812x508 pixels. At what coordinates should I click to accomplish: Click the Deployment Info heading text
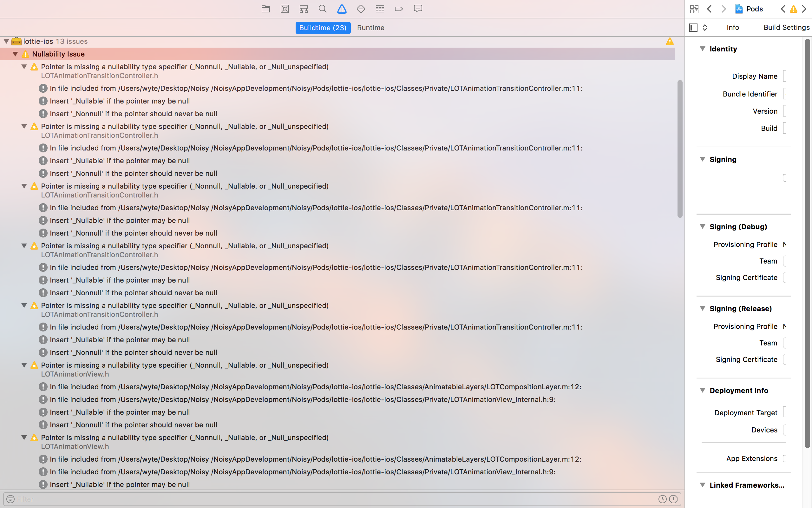tap(738, 391)
